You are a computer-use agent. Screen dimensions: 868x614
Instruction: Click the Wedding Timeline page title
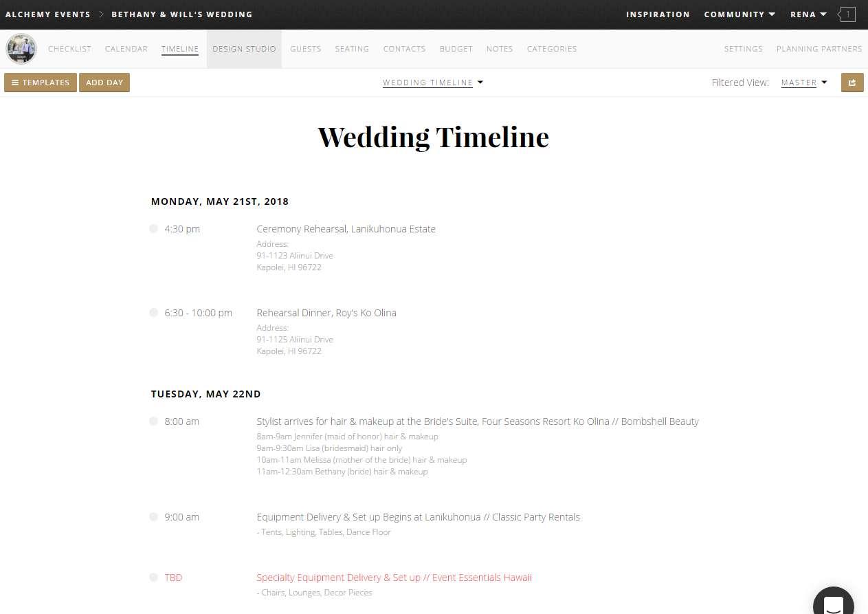point(434,136)
